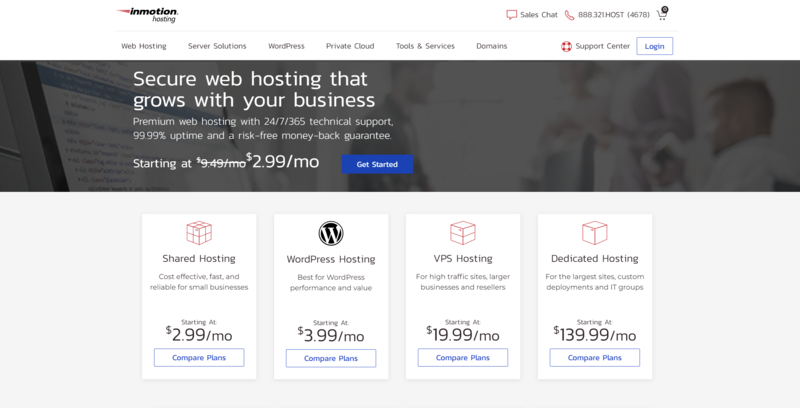Compare Plans for VPS Hosting
The height and width of the screenshot is (408, 800).
tap(463, 358)
